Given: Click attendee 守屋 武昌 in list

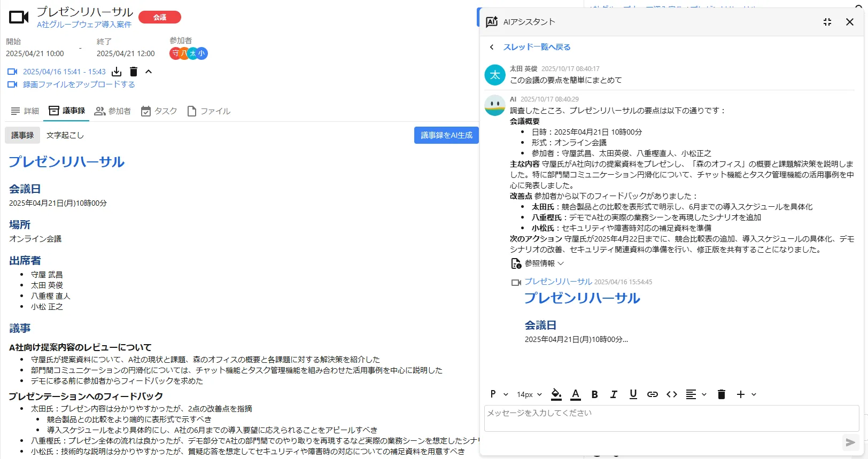Looking at the screenshot, I should [47, 275].
